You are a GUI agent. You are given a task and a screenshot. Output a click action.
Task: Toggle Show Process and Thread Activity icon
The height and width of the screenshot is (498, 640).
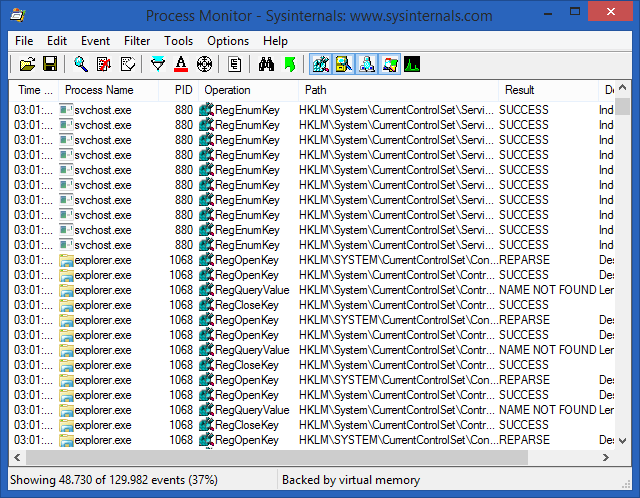[x=390, y=64]
